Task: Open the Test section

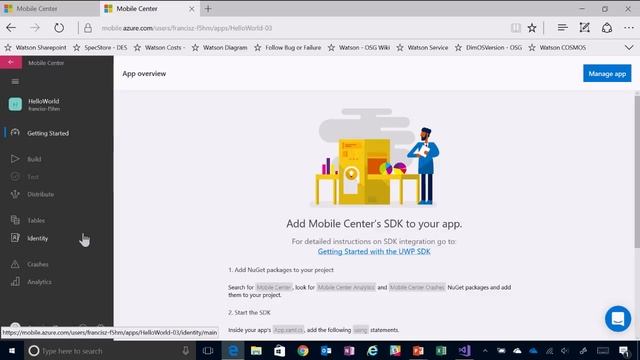Action: [33, 177]
